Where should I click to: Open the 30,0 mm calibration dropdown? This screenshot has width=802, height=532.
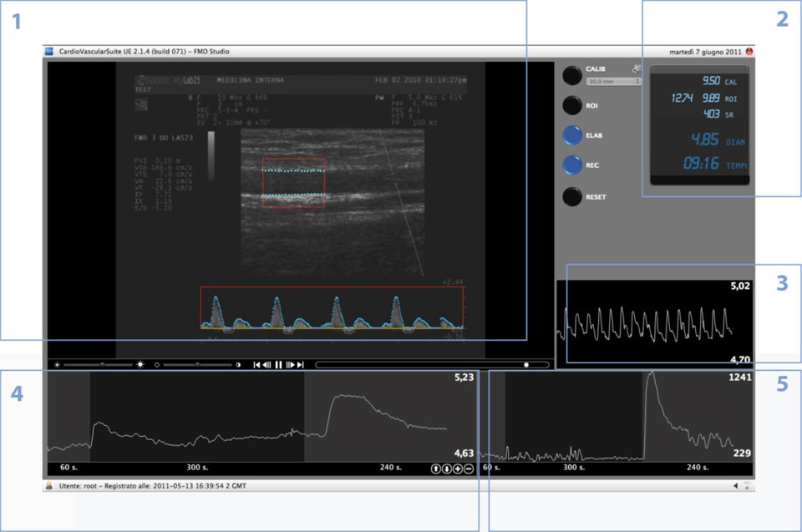[x=614, y=82]
